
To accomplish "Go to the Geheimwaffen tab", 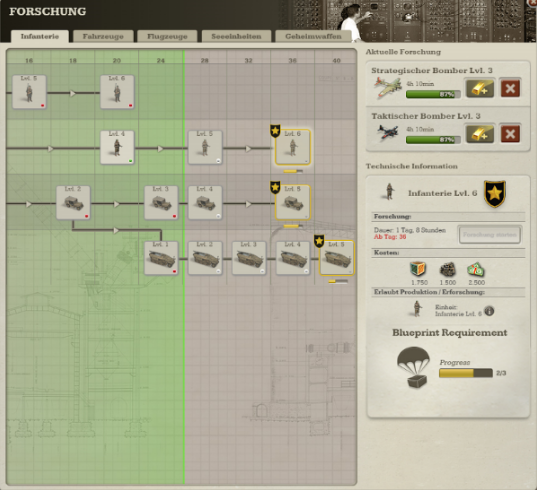I will point(313,36).
